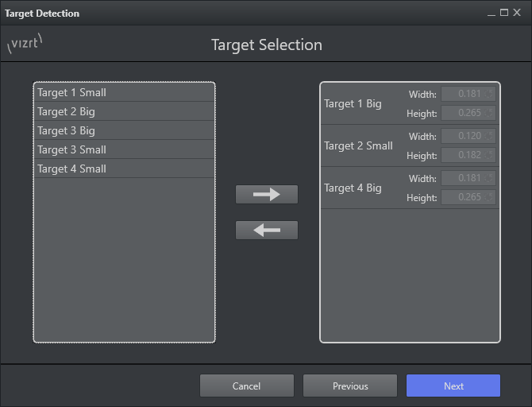Go back with the Previous button
Screen dimensions: 532x407
tap(350, 386)
